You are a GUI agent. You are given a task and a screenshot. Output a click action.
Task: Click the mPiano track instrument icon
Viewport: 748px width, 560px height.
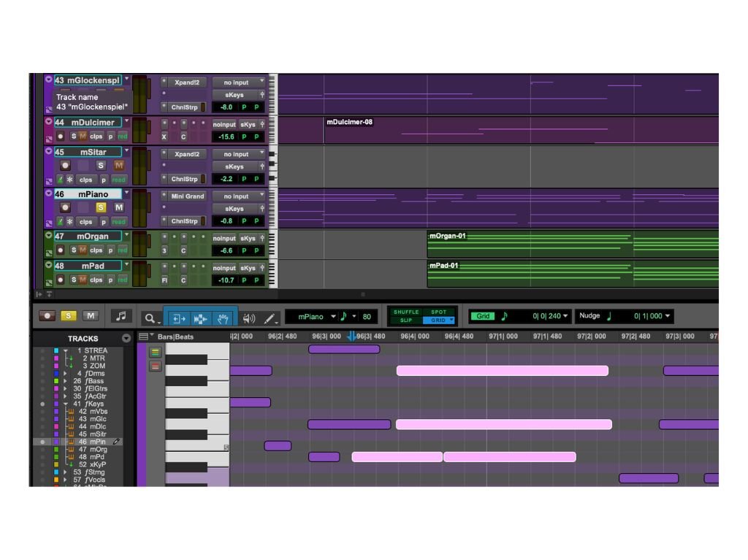pyautogui.click(x=60, y=222)
